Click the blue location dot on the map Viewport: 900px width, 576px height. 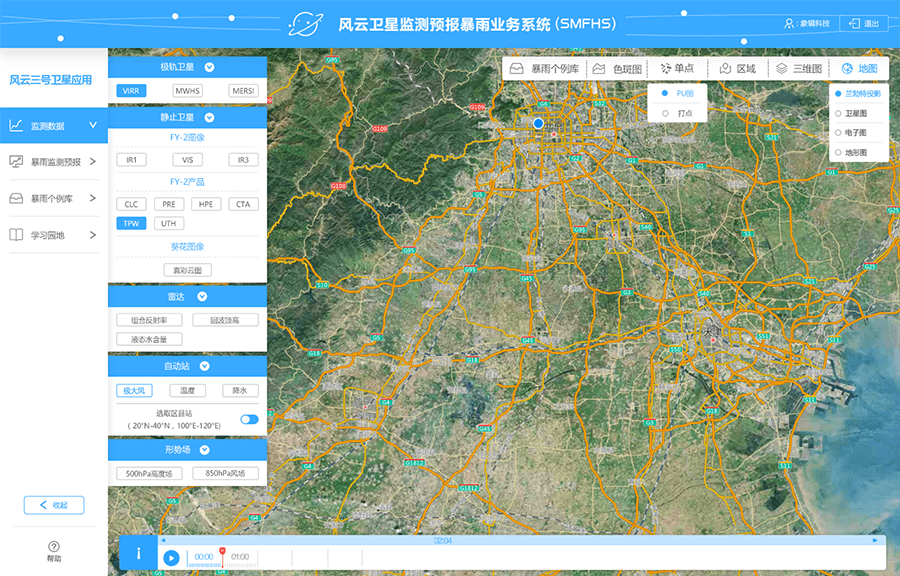tap(538, 123)
